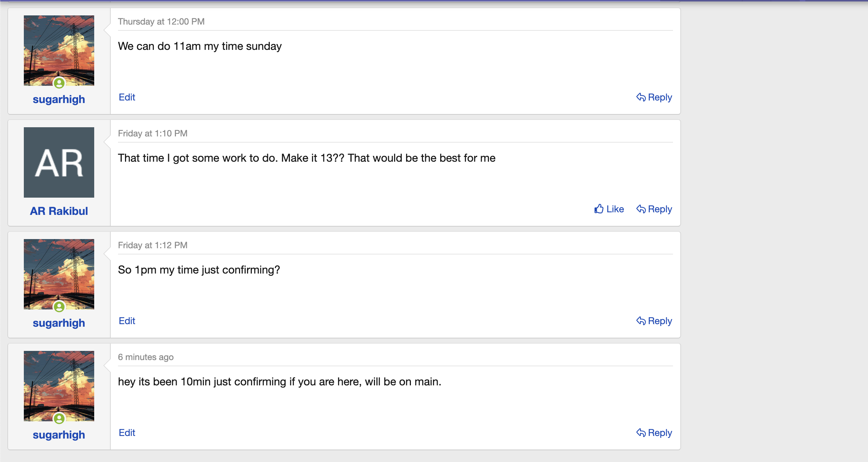868x462 pixels.
Task: Click online status badge on first sugarhigh avatar
Action: tap(59, 83)
